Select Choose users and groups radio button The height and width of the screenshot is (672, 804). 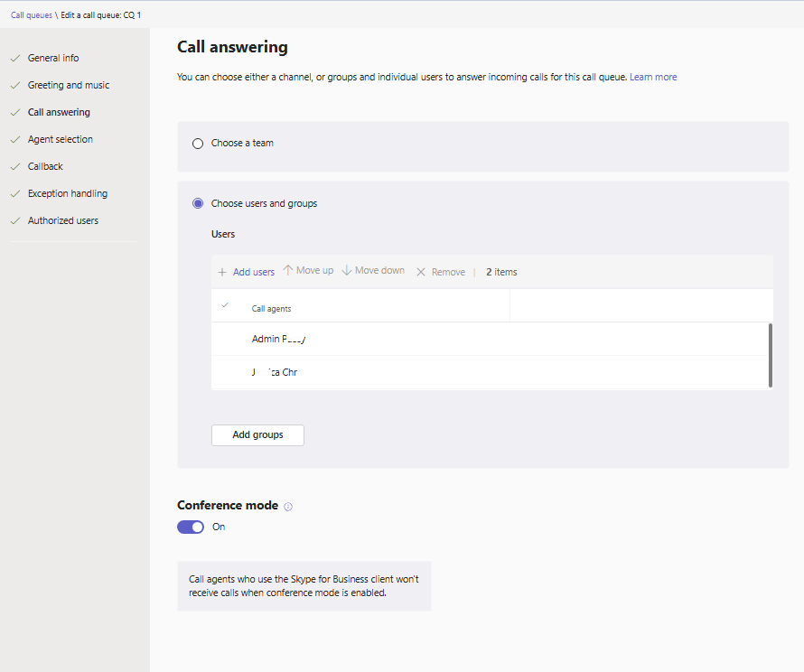(198, 203)
